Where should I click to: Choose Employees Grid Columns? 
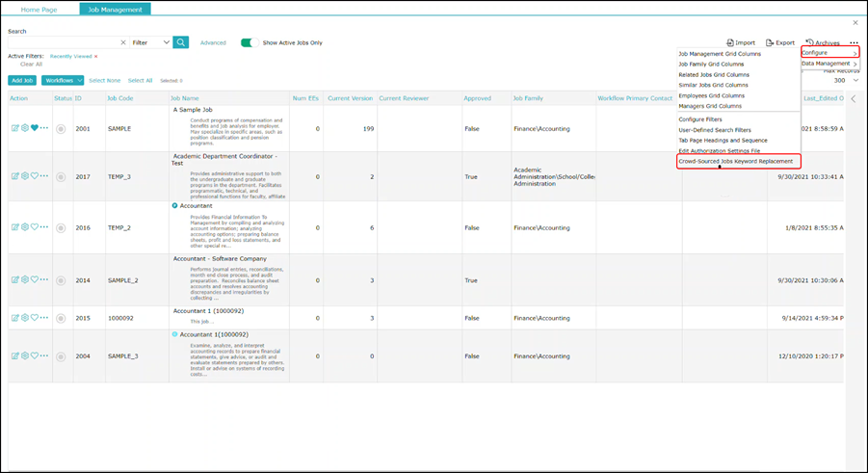(711, 95)
